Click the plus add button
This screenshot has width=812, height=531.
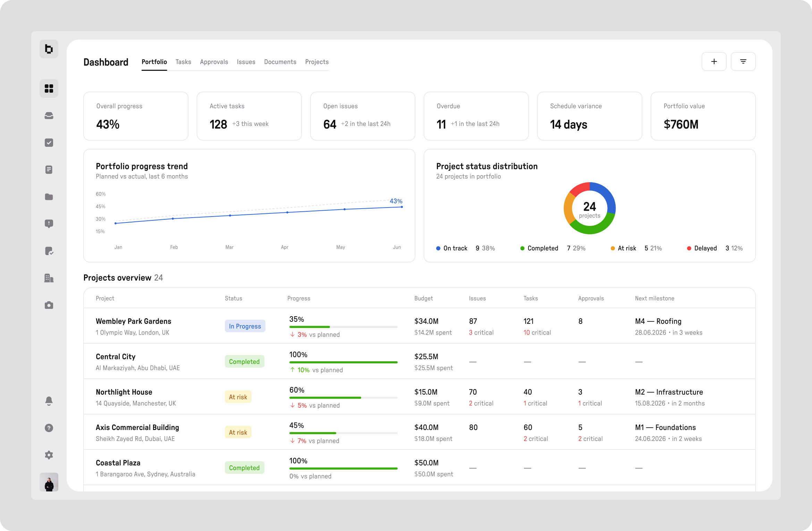tap(714, 61)
